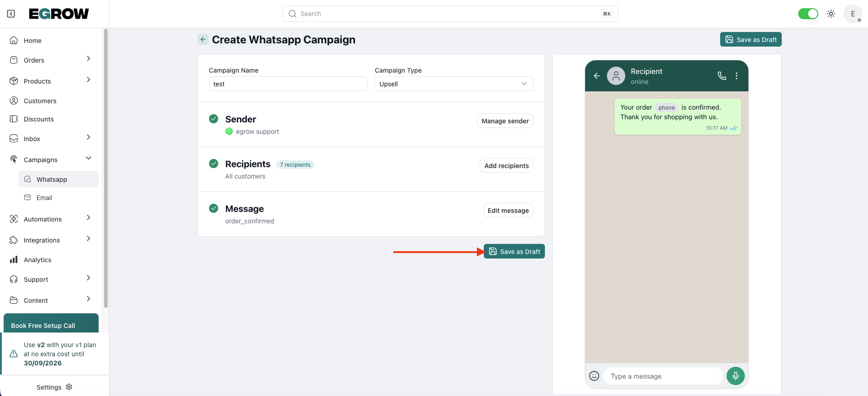The width and height of the screenshot is (868, 396).
Task: Open the user avatar E menu
Action: (852, 14)
